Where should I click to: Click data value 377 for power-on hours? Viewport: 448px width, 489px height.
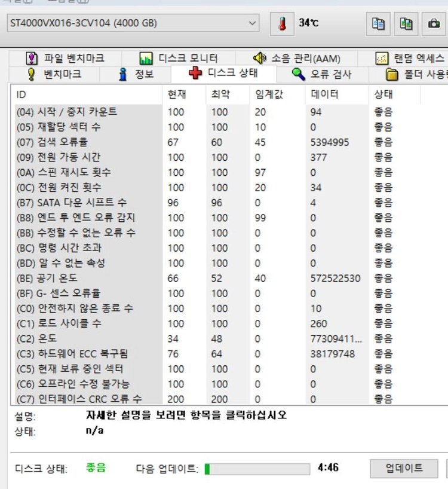tap(318, 157)
